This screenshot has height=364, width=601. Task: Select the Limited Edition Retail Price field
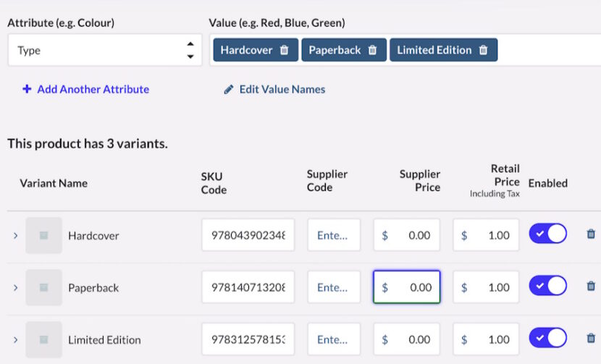[486, 339]
